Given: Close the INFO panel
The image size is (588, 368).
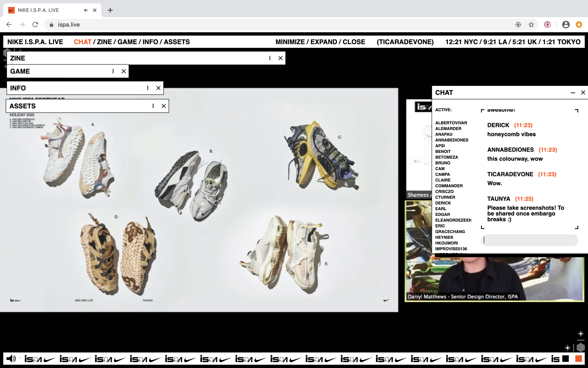Looking at the screenshot, I should 159,88.
